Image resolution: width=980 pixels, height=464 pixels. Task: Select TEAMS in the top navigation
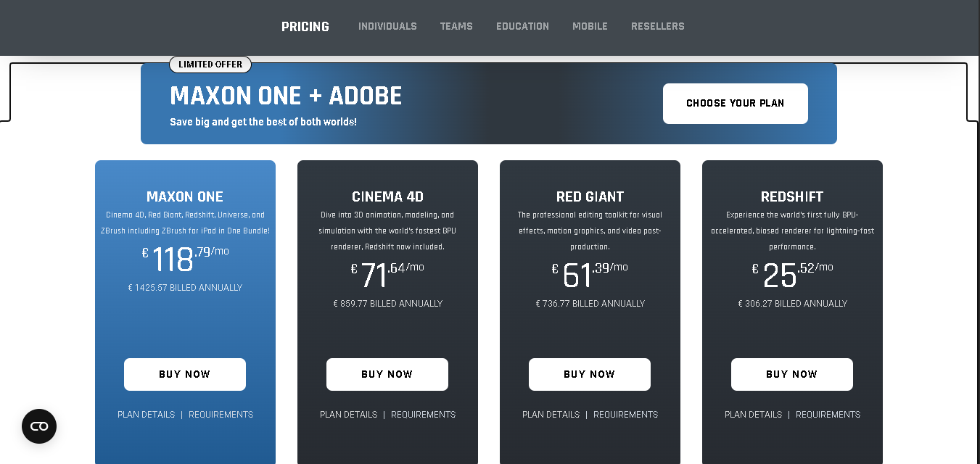(x=456, y=26)
